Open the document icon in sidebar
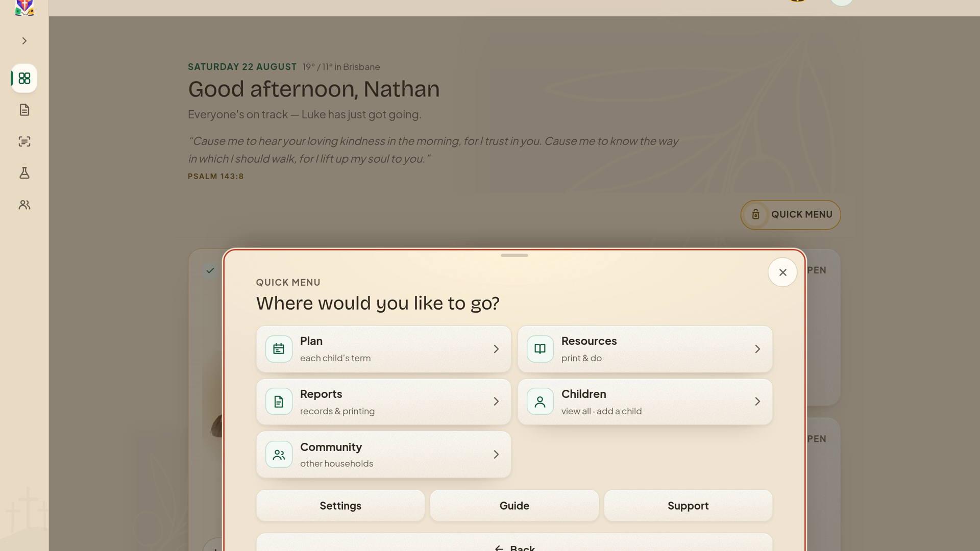 (x=24, y=110)
